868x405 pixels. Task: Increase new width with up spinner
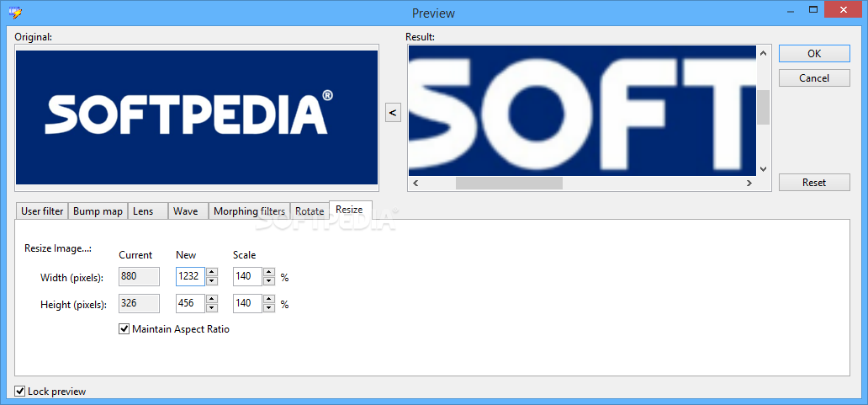(212, 271)
